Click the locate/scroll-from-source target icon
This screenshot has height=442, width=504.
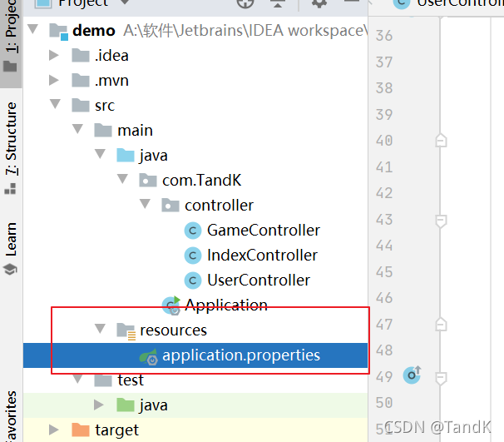click(245, 3)
